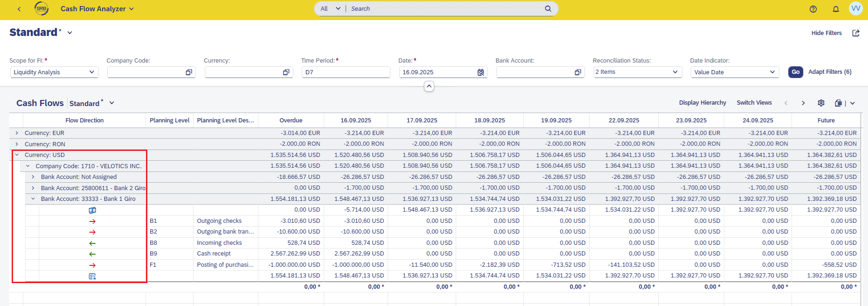Click the Time Period input field

tap(345, 72)
